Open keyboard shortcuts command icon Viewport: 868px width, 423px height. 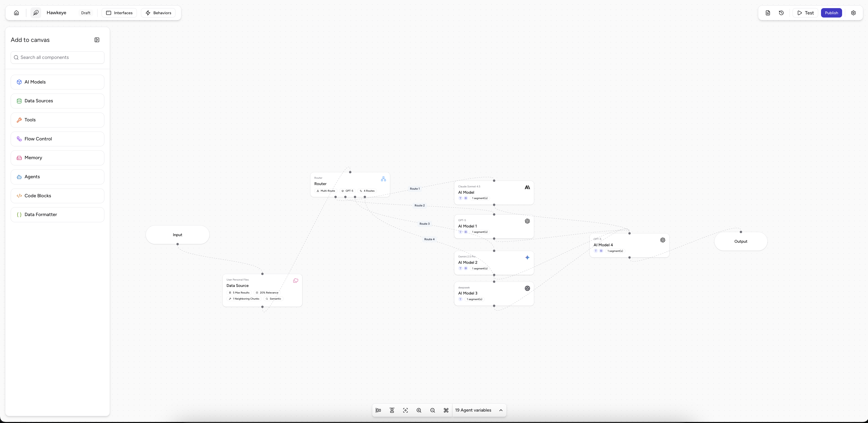point(446,410)
